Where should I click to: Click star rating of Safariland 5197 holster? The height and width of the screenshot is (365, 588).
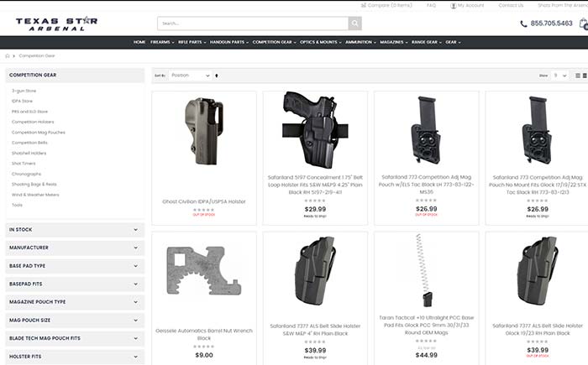[x=315, y=201]
